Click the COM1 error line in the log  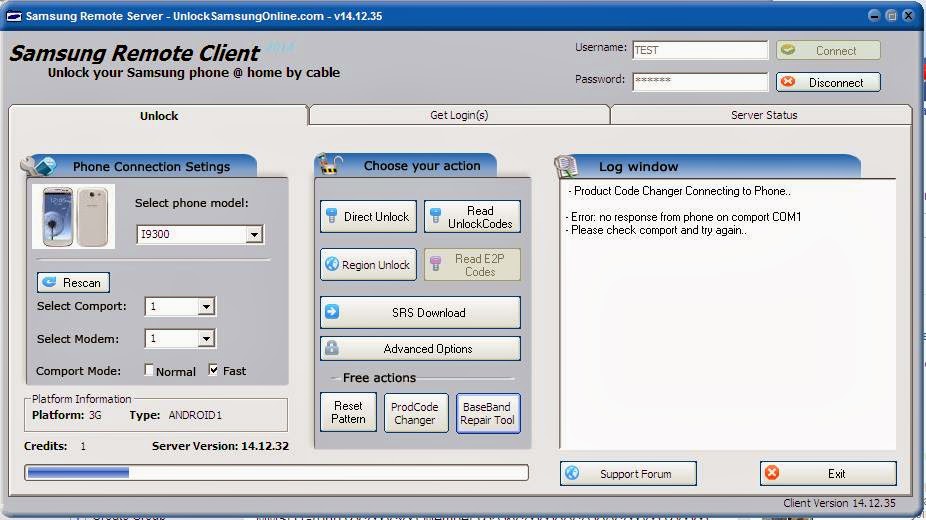coord(683,217)
